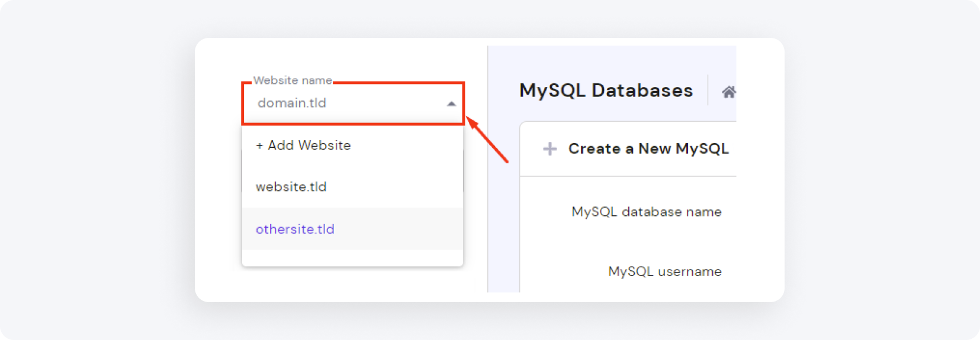This screenshot has height=340, width=980.
Task: Click the Website name field label
Action: tap(293, 80)
